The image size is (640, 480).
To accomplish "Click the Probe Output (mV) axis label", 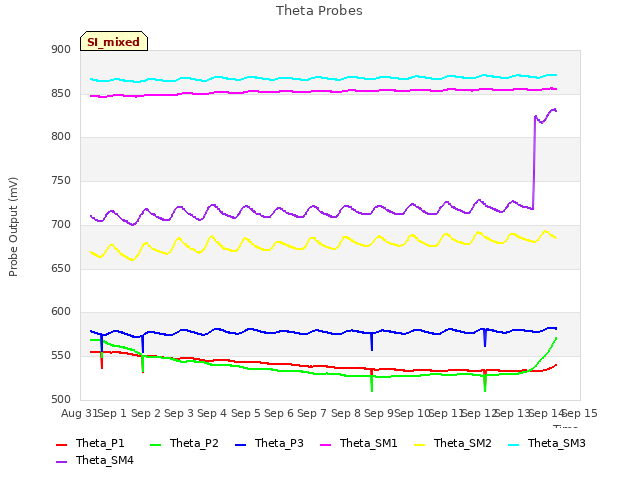I will coord(13,227).
